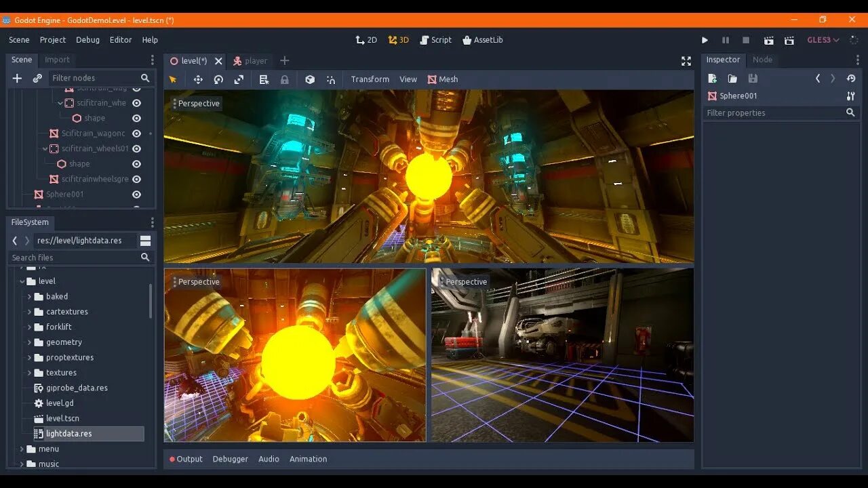868x488 pixels.
Task: Expand the proptextures folder
Action: [29, 357]
